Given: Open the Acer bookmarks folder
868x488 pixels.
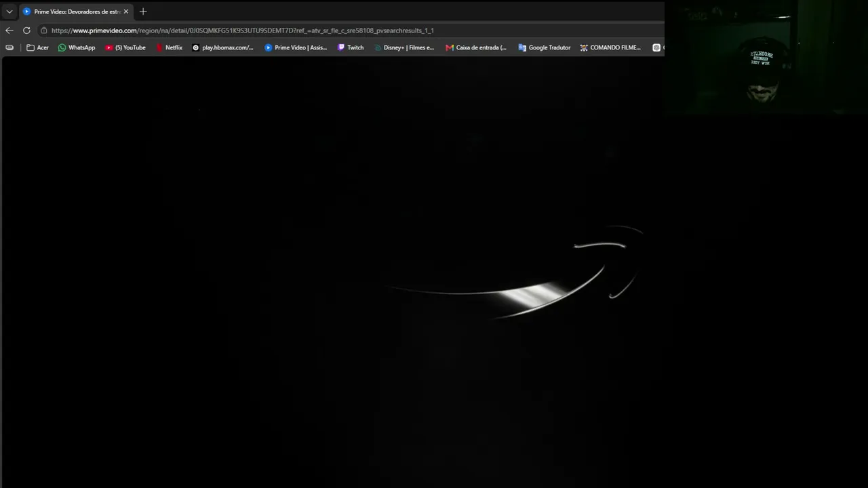Looking at the screenshot, I should 38,47.
